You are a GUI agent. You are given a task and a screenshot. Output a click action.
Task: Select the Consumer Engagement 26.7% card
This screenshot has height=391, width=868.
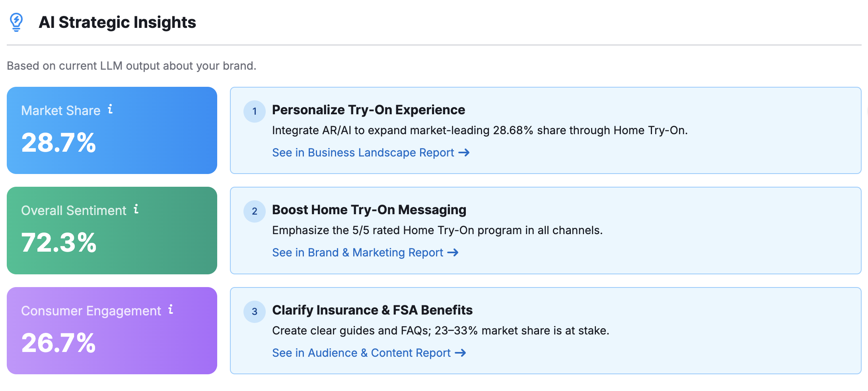pyautogui.click(x=112, y=331)
